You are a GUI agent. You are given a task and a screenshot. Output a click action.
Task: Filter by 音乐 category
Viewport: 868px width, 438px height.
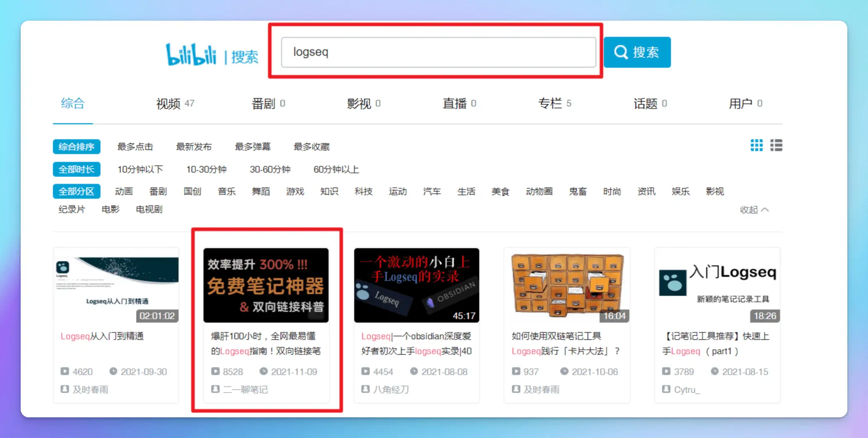point(227,191)
